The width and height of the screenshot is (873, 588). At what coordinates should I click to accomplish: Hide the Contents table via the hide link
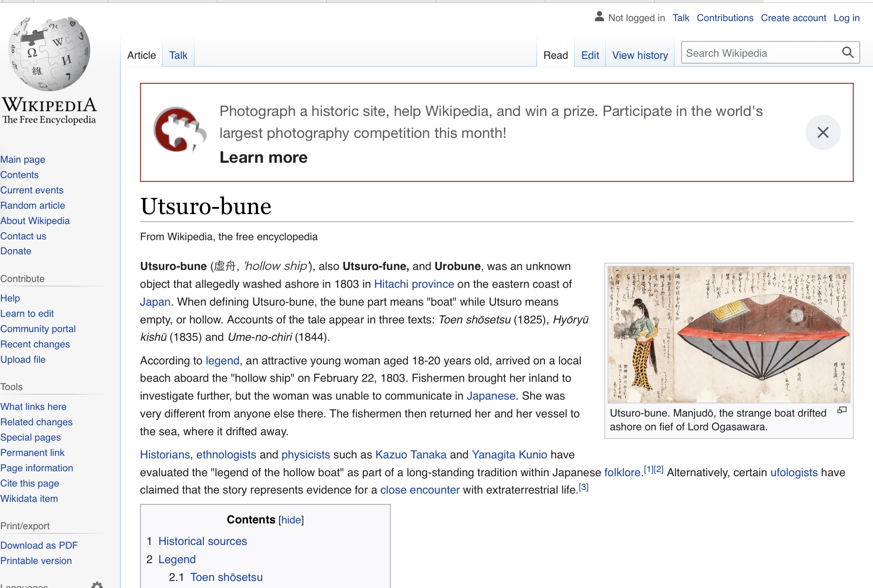[x=291, y=520]
